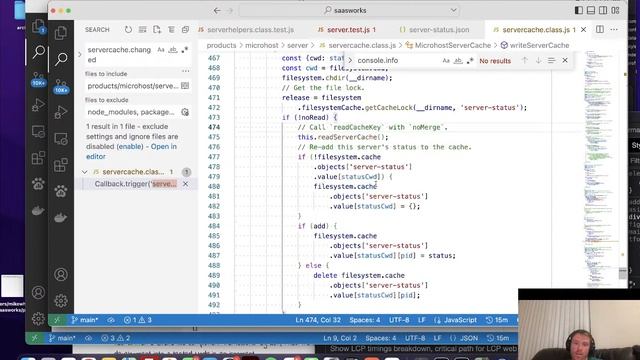
Task: Go forward using title bar arrow
Action: pos(230,11)
